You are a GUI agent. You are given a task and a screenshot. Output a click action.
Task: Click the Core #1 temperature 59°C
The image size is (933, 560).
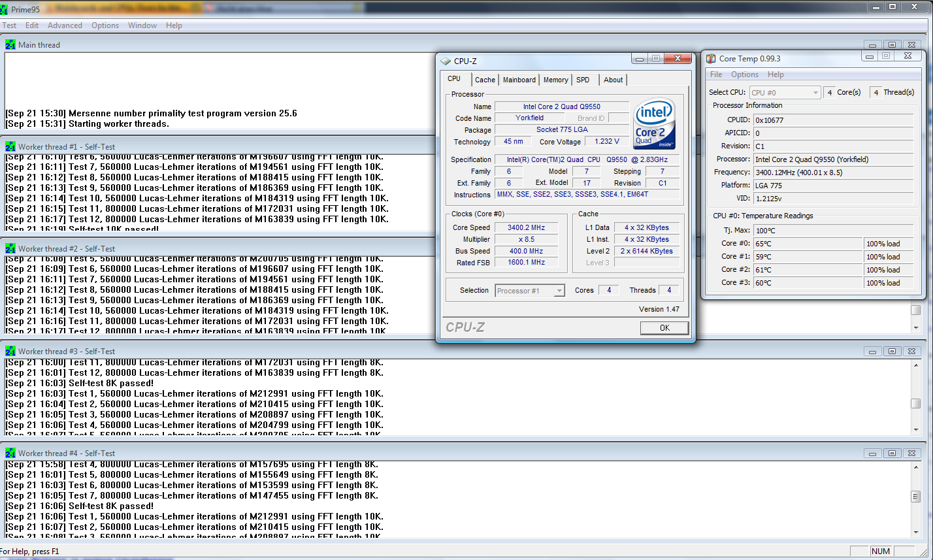[808, 257]
